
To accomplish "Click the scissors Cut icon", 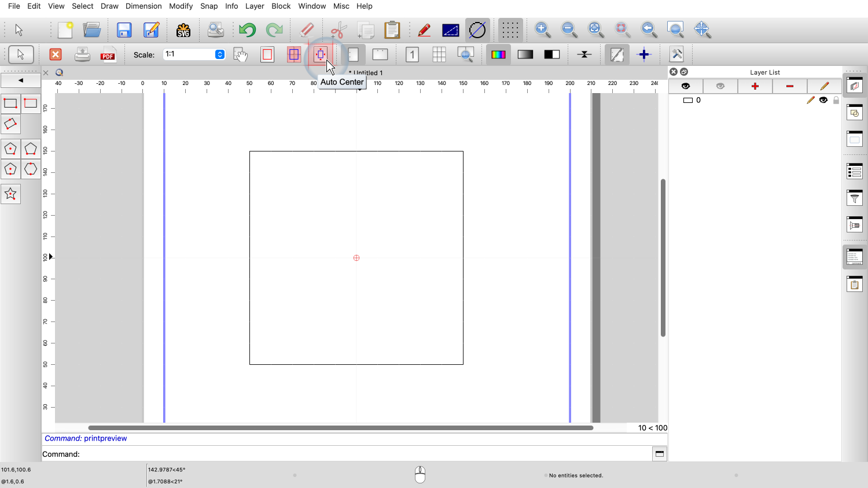I will 339,30.
